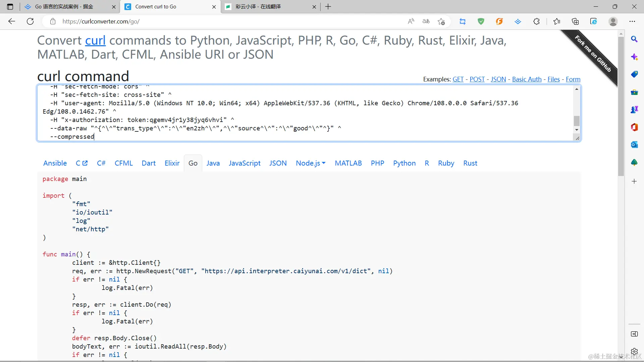Open the sidebar Outlook icon
This screenshot has width=644, height=362.
(x=634, y=145)
